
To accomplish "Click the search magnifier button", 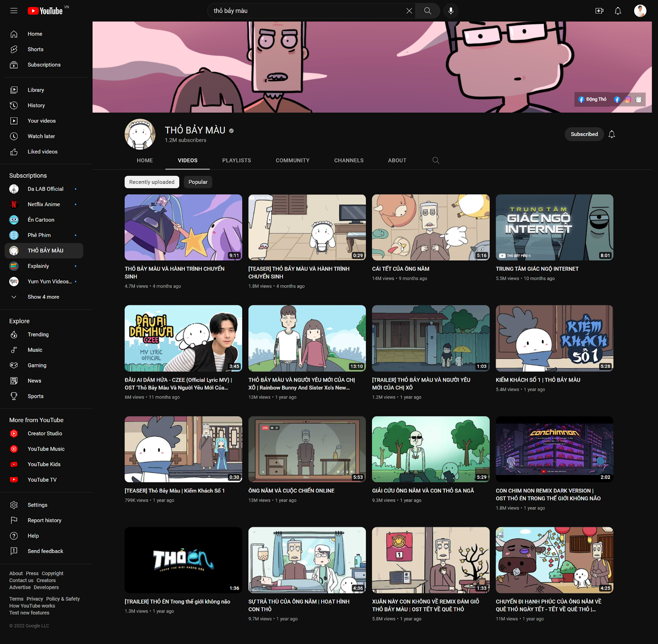I will coord(428,11).
